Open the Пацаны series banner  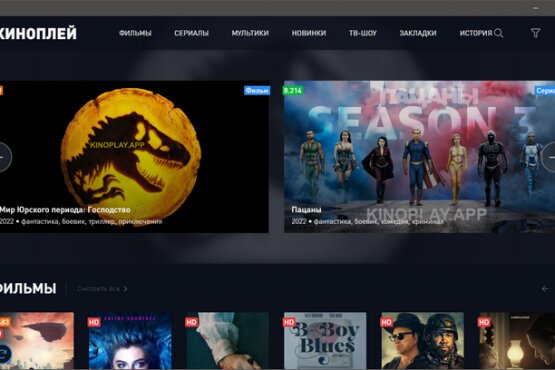419,157
